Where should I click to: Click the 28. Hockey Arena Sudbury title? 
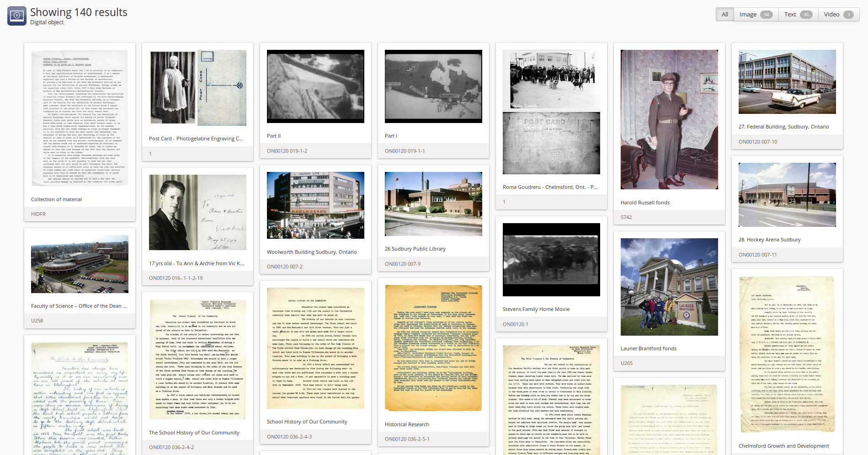pyautogui.click(x=769, y=240)
